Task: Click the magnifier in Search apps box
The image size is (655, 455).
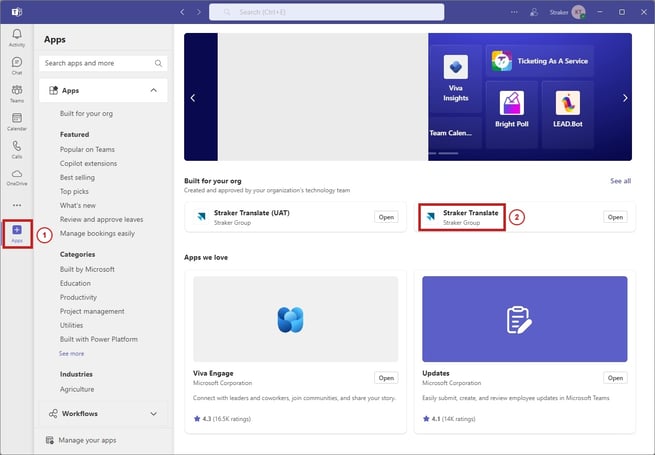Action: click(158, 63)
